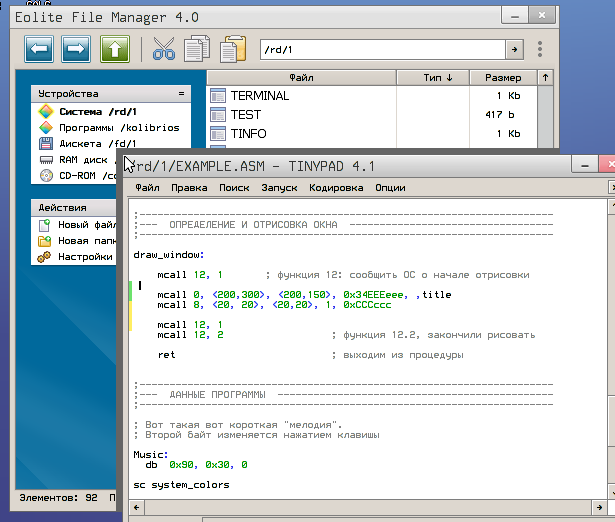Click the /rd/1 path input field

(380, 48)
